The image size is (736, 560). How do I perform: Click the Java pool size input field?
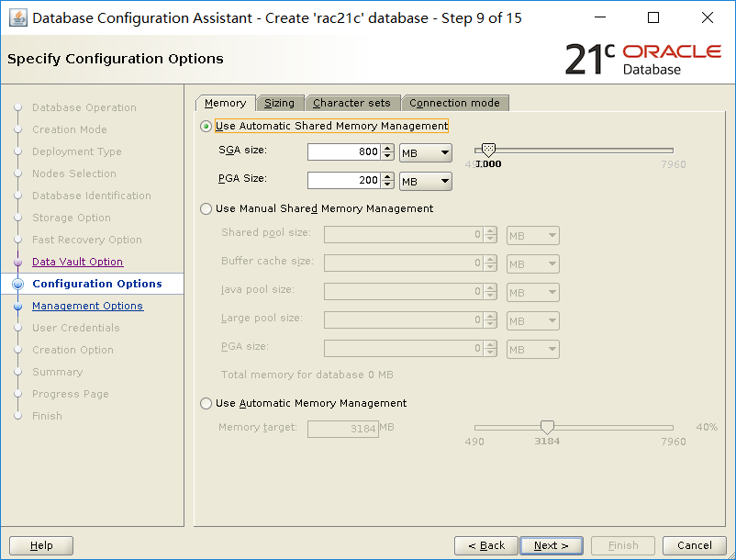pyautogui.click(x=404, y=292)
